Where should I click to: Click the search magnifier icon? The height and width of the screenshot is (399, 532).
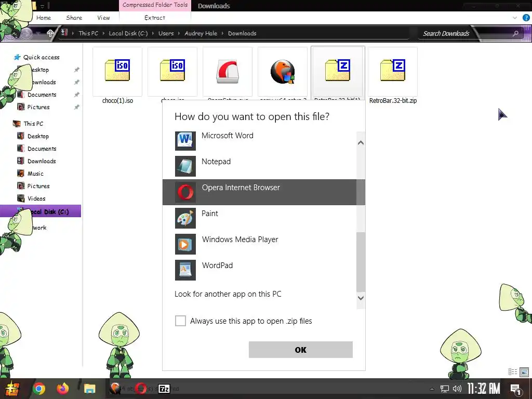click(x=515, y=33)
